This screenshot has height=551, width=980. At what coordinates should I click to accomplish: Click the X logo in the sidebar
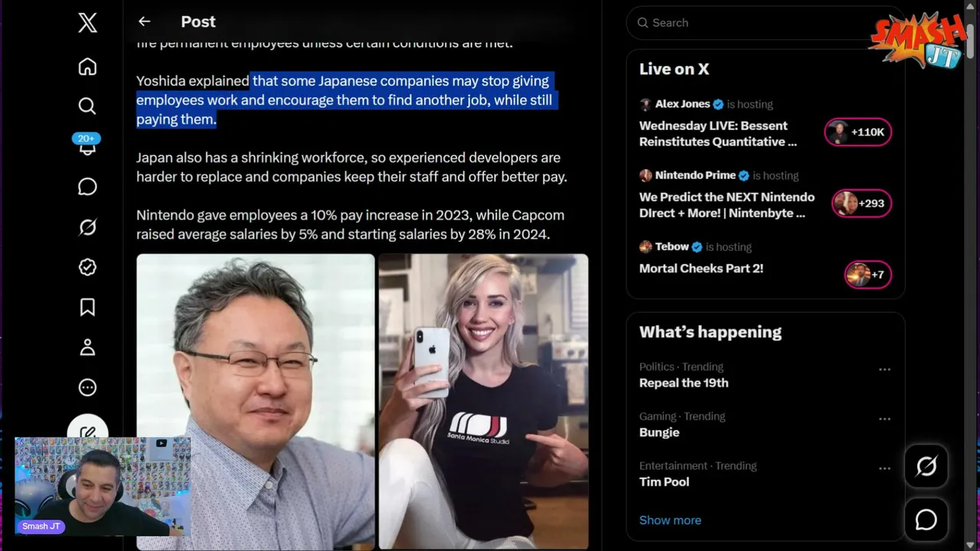click(87, 23)
